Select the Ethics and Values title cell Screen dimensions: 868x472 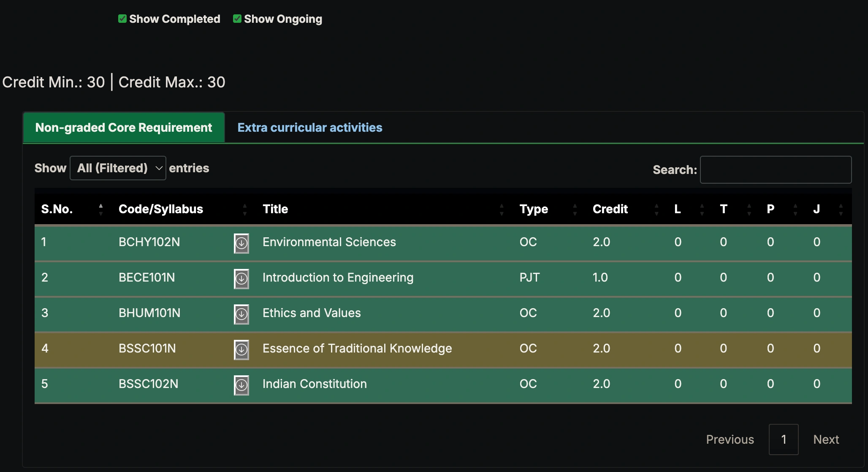312,313
